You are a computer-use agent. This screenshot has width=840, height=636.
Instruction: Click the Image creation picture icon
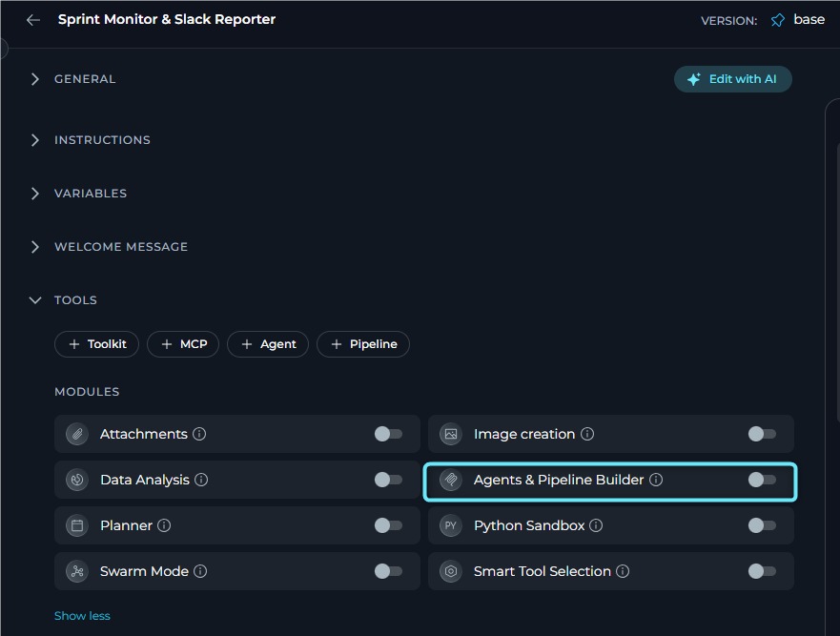pos(451,434)
